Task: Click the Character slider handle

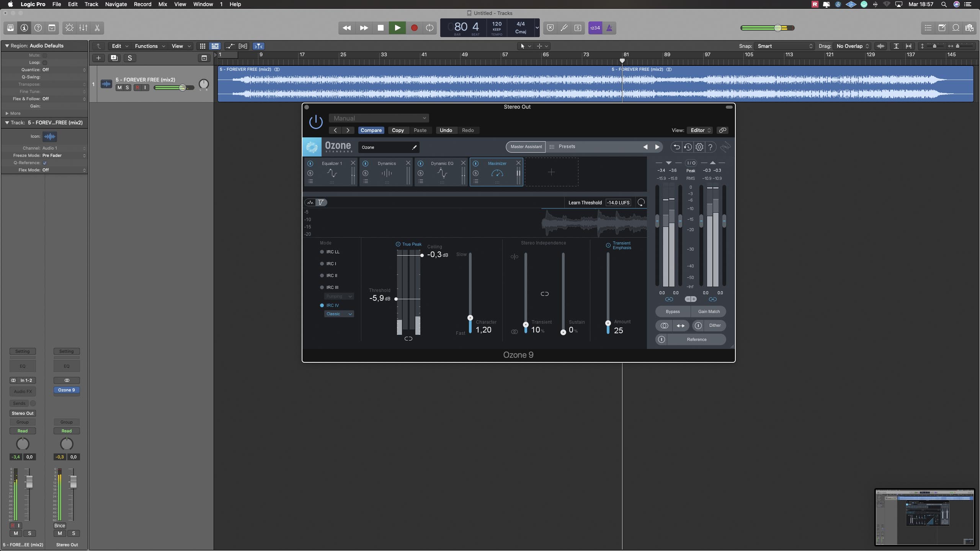Action: [470, 318]
